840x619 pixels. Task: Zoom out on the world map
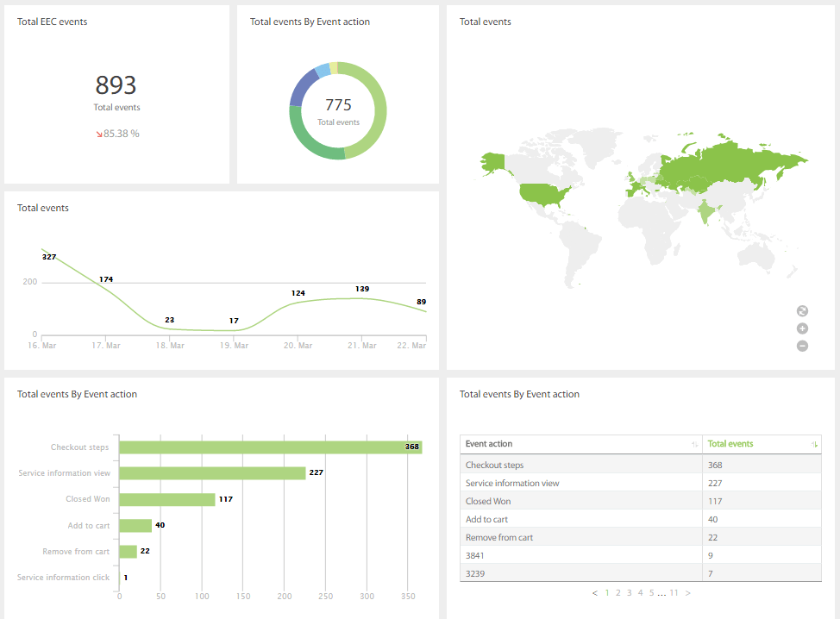802,346
